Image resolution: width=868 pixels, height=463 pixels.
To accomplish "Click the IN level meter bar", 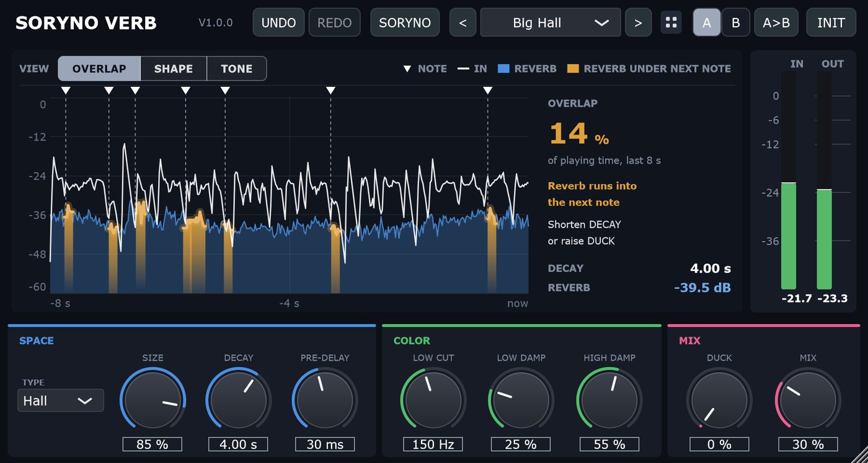I will tap(789, 180).
